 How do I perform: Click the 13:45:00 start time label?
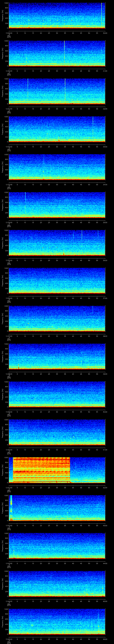9,639
